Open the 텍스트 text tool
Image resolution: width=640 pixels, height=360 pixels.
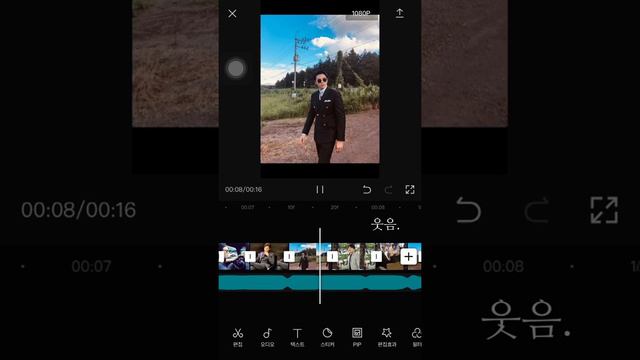coord(297,338)
